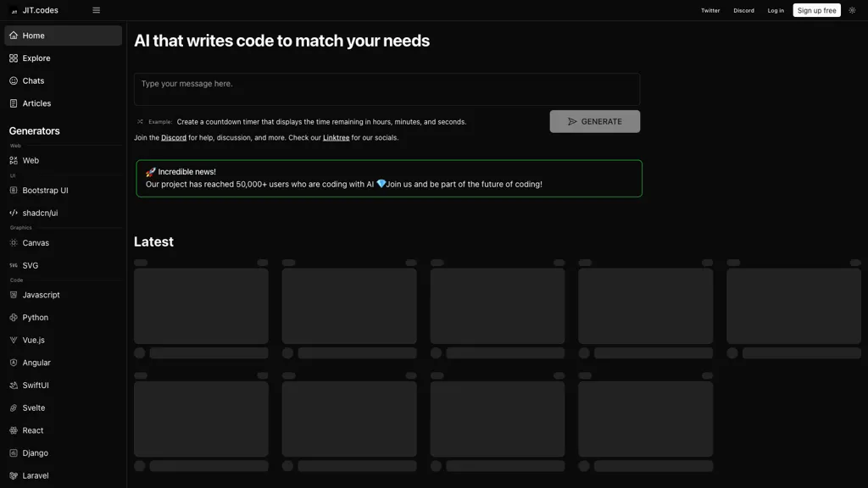Select the React generator
The width and height of the screenshot is (868, 488).
(31, 430)
